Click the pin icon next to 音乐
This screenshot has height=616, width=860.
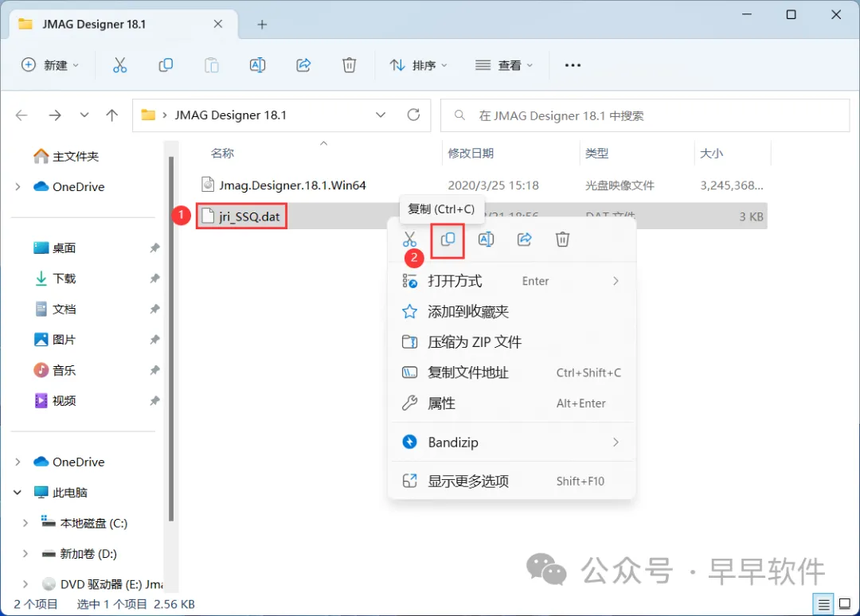(x=154, y=371)
